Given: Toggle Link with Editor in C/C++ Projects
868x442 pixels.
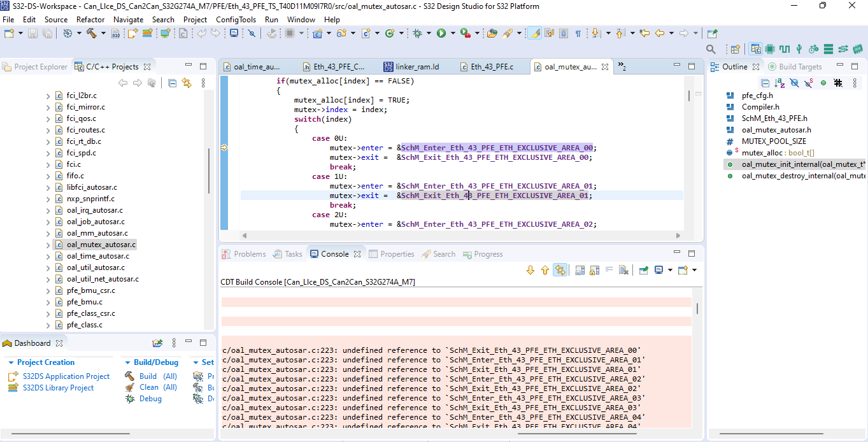Looking at the screenshot, I should tap(187, 83).
